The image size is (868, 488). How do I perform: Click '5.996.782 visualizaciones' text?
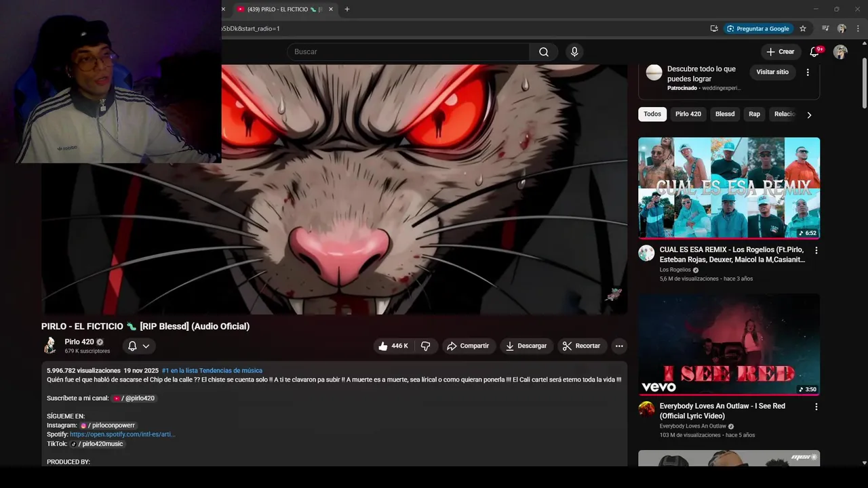pyautogui.click(x=83, y=371)
